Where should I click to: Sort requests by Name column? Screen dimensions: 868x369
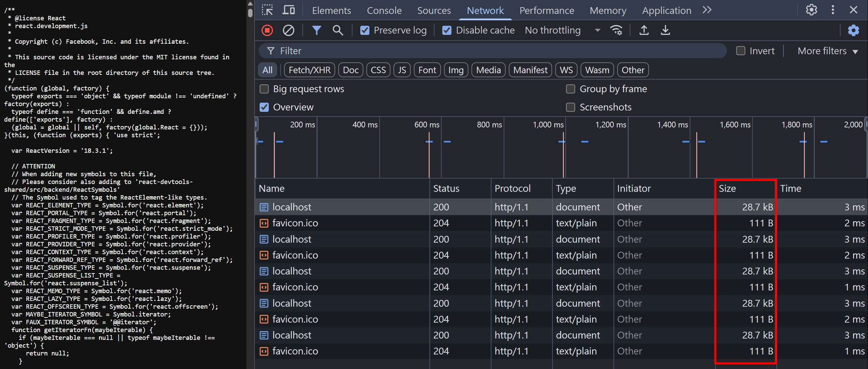click(342, 188)
